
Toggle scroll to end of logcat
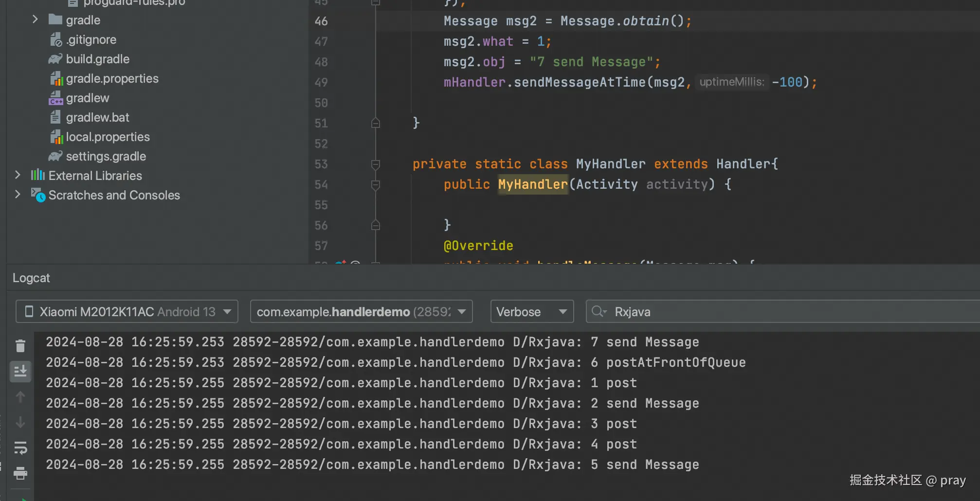pyautogui.click(x=20, y=372)
